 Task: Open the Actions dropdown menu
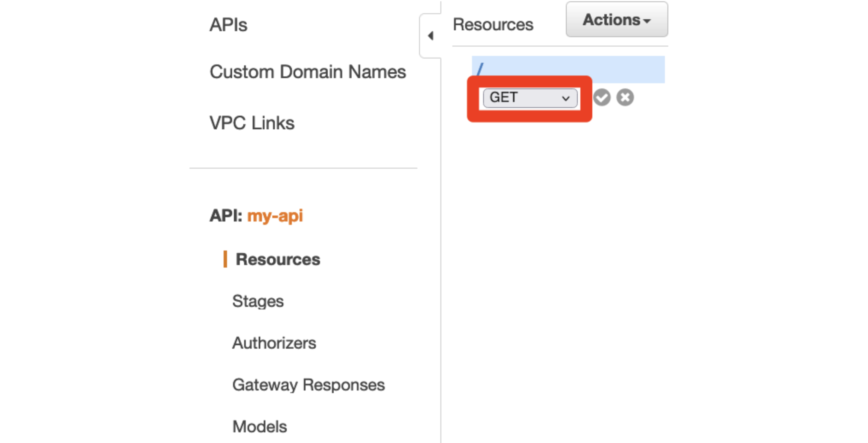pyautogui.click(x=617, y=20)
